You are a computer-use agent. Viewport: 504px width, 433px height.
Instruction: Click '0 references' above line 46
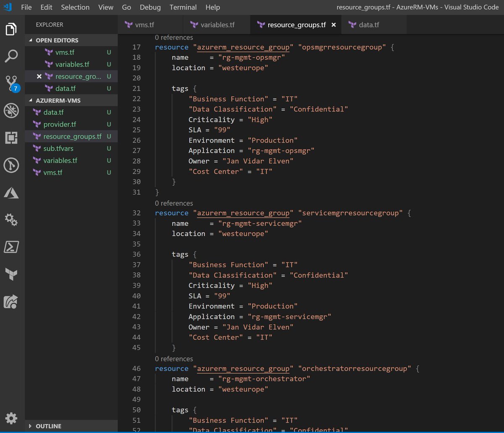[x=174, y=359]
